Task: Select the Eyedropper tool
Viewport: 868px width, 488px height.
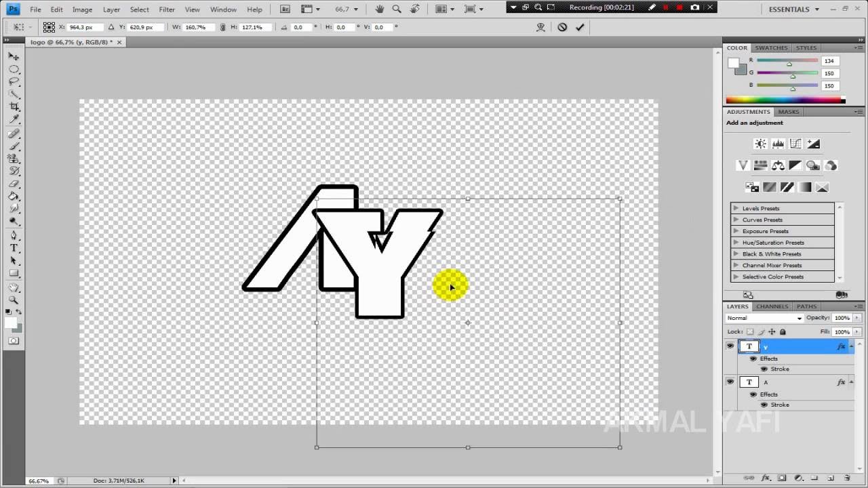Action: tap(14, 119)
